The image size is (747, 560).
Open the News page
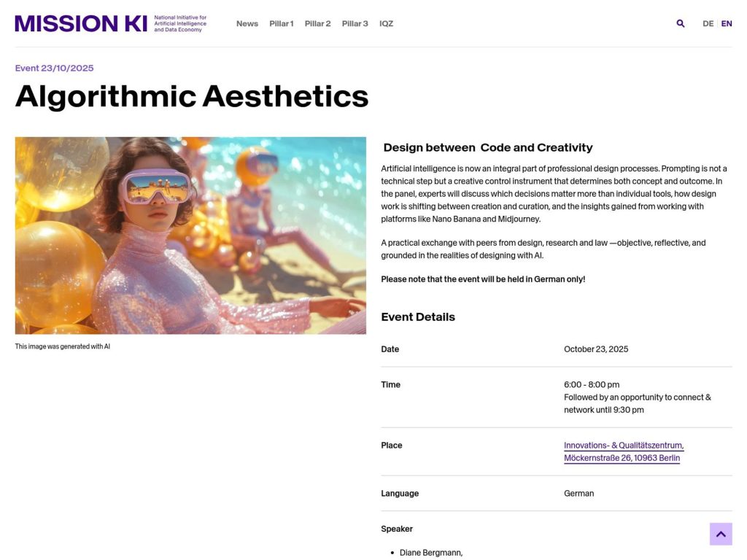247,23
